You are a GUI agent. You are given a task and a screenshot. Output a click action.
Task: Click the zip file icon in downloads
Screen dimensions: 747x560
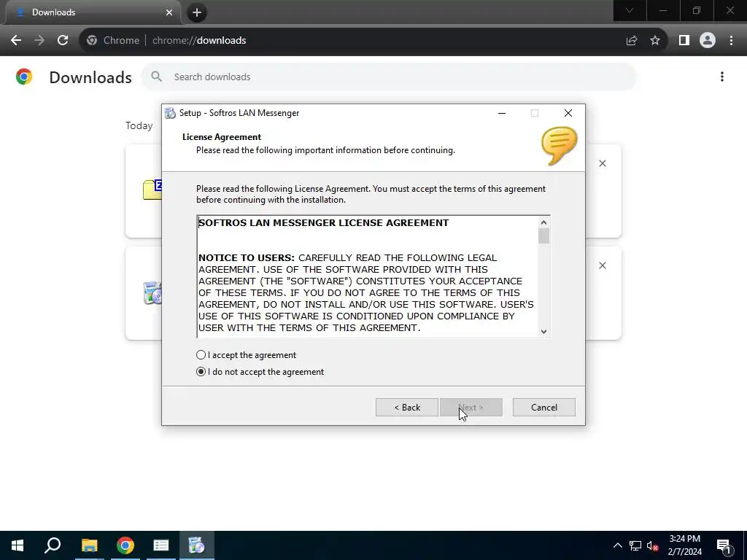(x=152, y=189)
